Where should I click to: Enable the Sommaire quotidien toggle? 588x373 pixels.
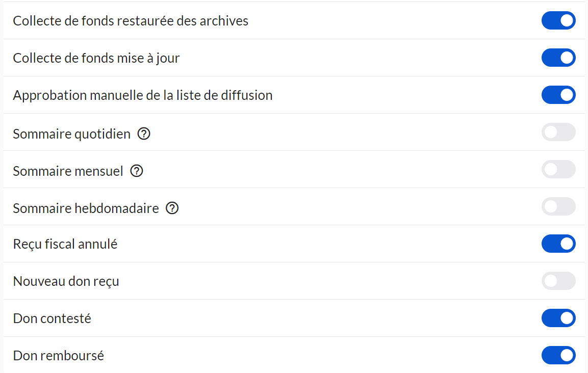tap(558, 132)
